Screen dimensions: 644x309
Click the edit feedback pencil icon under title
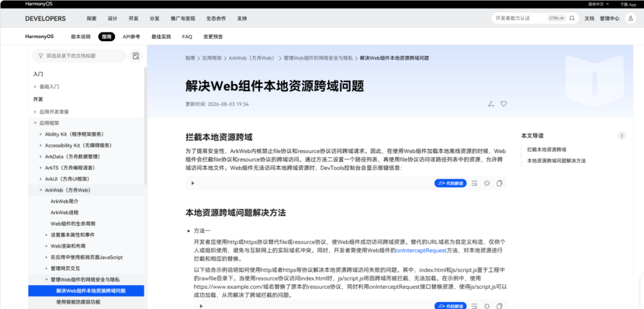[491, 104]
